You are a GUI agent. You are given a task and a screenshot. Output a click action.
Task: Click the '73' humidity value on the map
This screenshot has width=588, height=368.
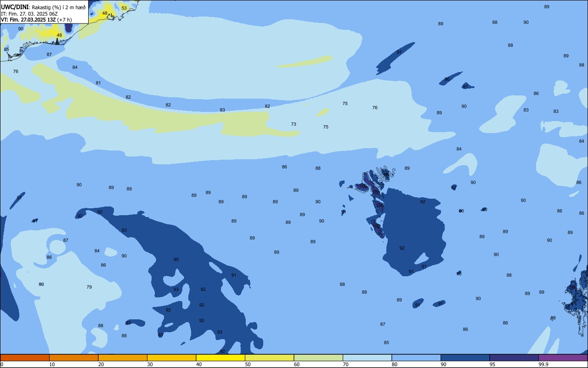click(294, 124)
